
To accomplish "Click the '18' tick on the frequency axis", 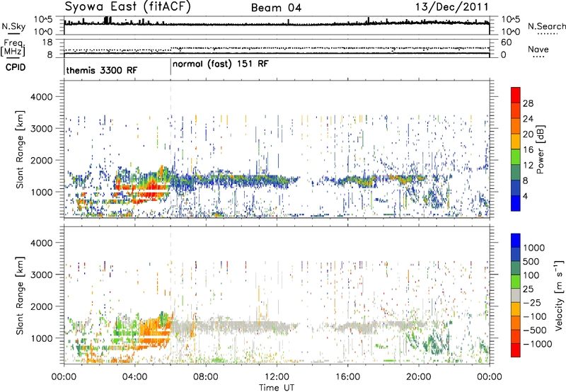I will [47, 42].
